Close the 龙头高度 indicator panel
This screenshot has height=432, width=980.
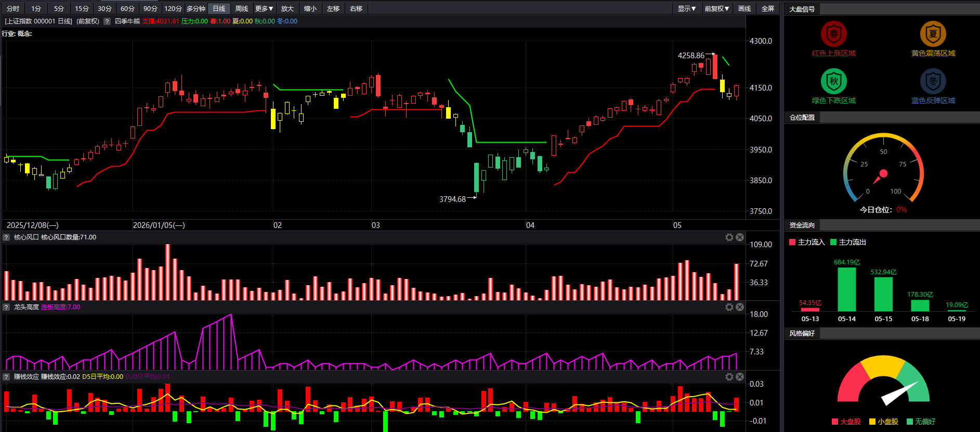740,307
